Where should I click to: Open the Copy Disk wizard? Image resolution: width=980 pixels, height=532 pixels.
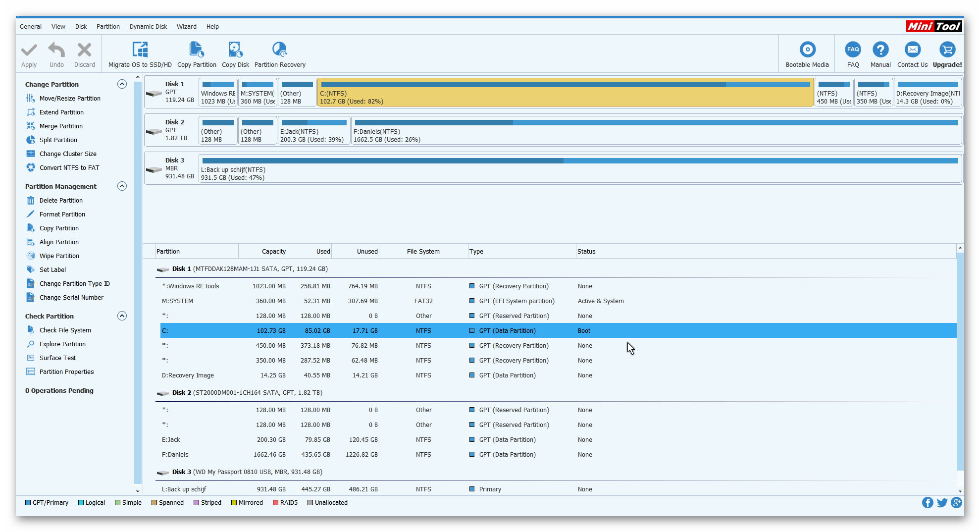(x=235, y=50)
